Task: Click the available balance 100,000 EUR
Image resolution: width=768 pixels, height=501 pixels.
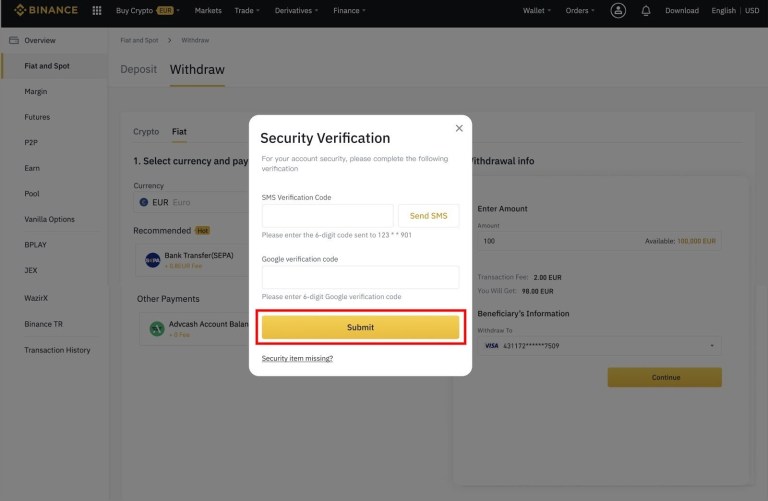Action: (696, 241)
